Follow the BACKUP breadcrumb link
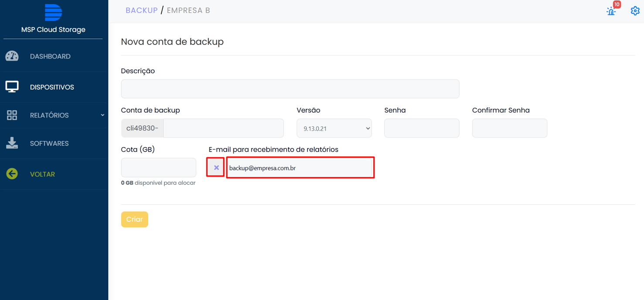Image resolution: width=644 pixels, height=300 pixels. click(141, 10)
